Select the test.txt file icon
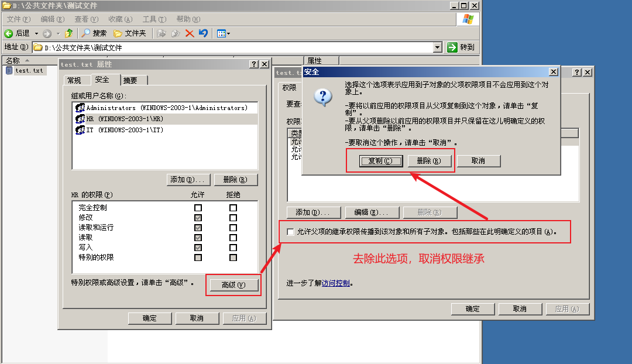The height and width of the screenshot is (364, 632). click(9, 70)
